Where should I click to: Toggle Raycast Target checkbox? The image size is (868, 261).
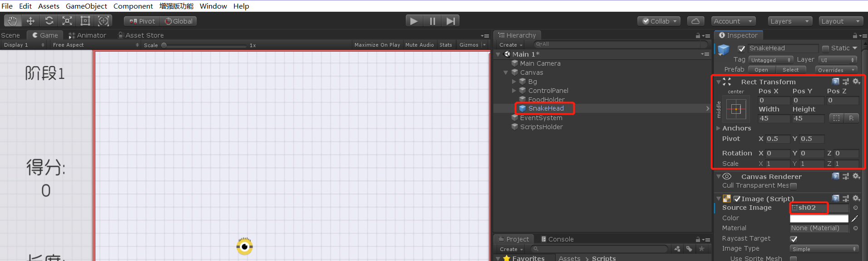[794, 239]
